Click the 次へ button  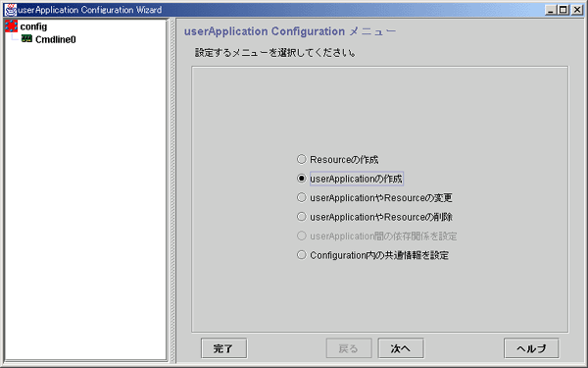pos(401,348)
